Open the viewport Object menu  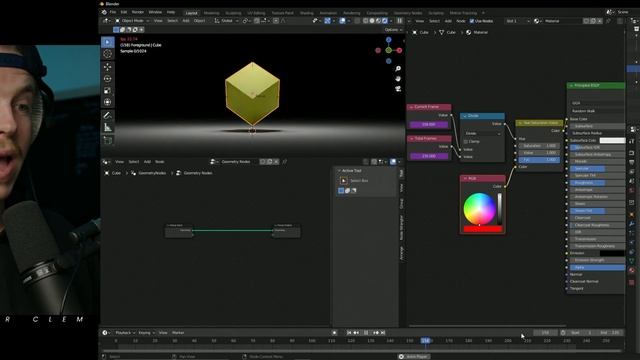pyautogui.click(x=200, y=20)
